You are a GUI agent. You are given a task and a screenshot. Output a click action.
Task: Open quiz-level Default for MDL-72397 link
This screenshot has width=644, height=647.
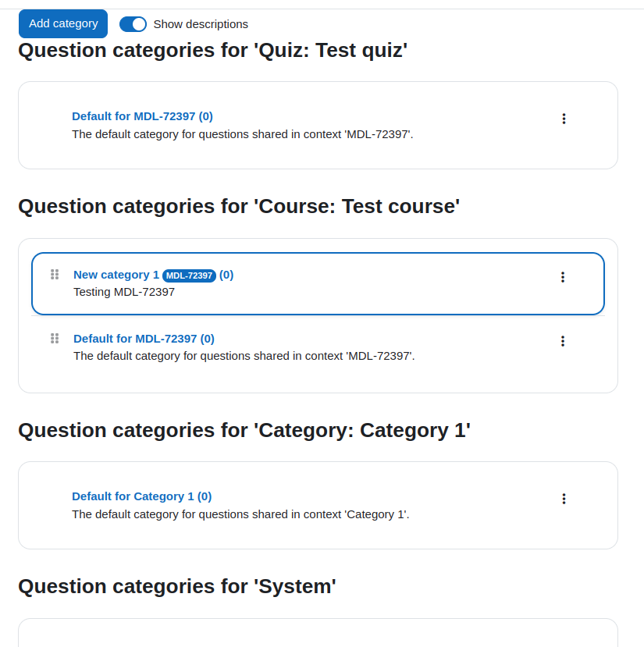point(142,116)
